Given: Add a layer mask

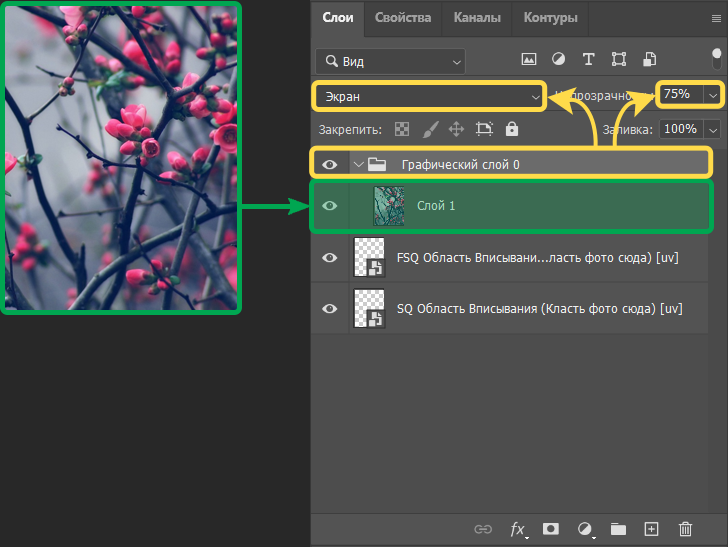Looking at the screenshot, I should pyautogui.click(x=551, y=529).
